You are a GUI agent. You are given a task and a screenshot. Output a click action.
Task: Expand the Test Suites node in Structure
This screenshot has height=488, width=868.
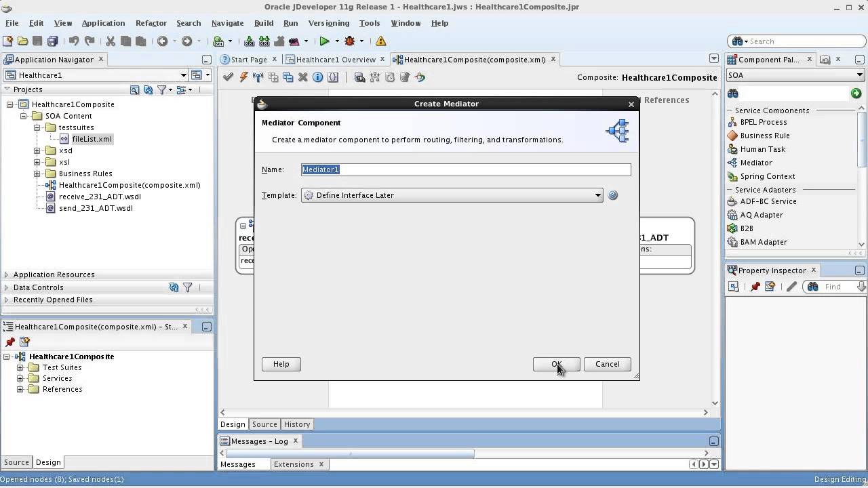(20, 367)
